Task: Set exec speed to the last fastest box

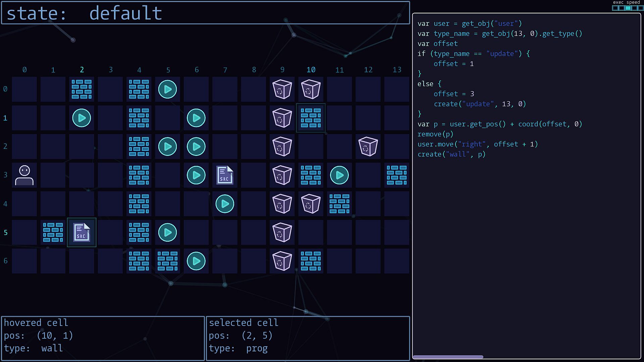Action: [641, 8]
